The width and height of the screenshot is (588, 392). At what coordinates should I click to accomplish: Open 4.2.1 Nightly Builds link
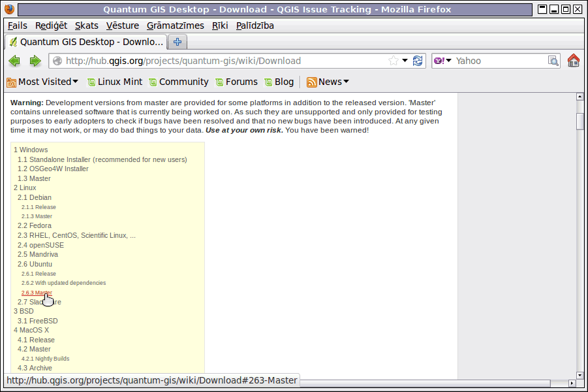pyautogui.click(x=46, y=359)
